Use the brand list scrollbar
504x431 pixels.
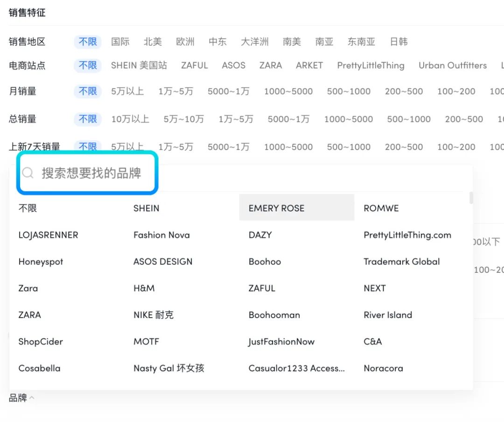[471, 198]
